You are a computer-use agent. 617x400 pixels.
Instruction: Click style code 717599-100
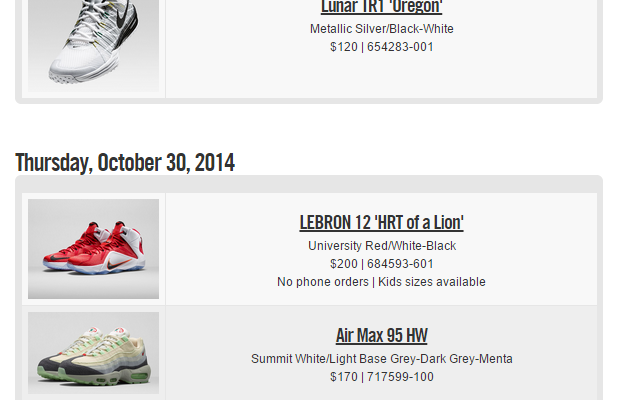pos(400,377)
